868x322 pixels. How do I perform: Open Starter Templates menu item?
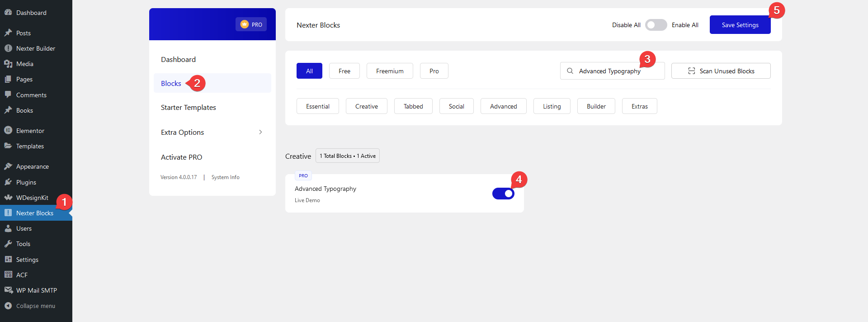tap(189, 108)
